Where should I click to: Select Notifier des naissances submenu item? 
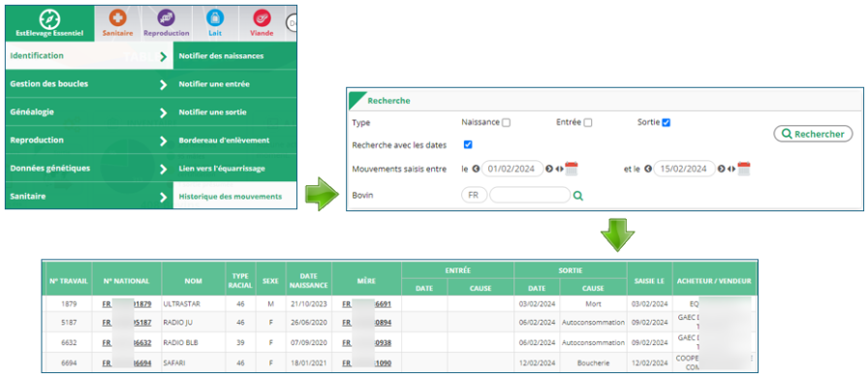pos(234,56)
